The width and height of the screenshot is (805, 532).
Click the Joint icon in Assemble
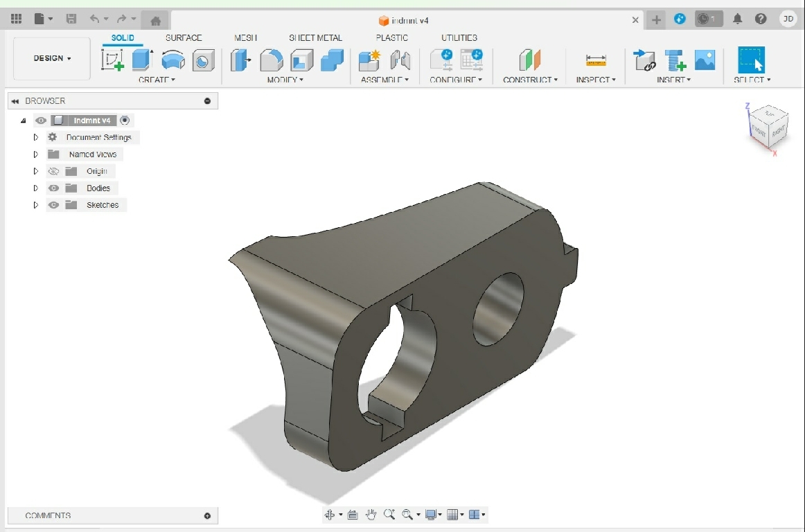pyautogui.click(x=400, y=61)
